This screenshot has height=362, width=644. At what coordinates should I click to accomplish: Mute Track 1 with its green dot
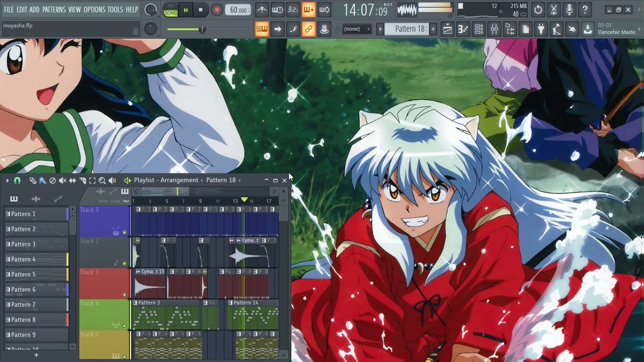click(124, 232)
